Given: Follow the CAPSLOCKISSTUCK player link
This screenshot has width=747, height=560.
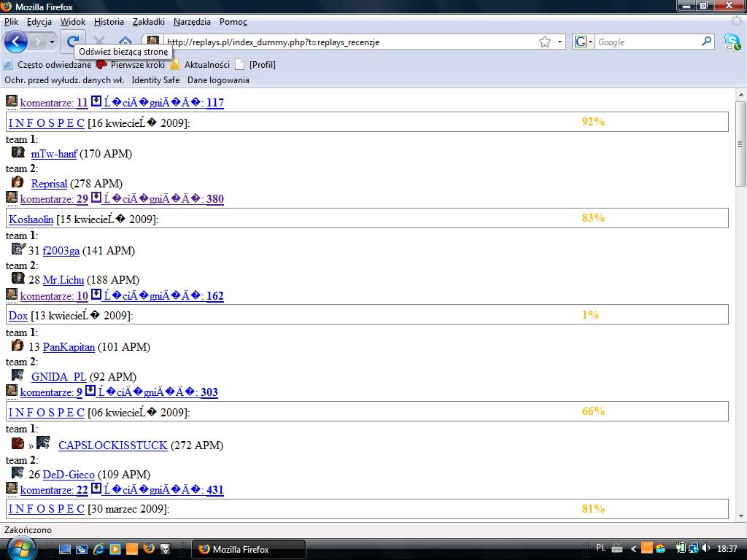Looking at the screenshot, I should 112,446.
